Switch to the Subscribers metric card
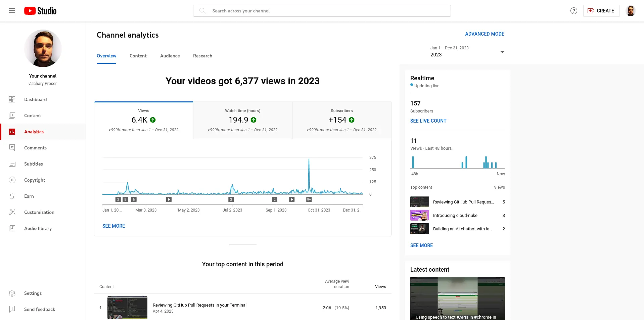 (341, 120)
